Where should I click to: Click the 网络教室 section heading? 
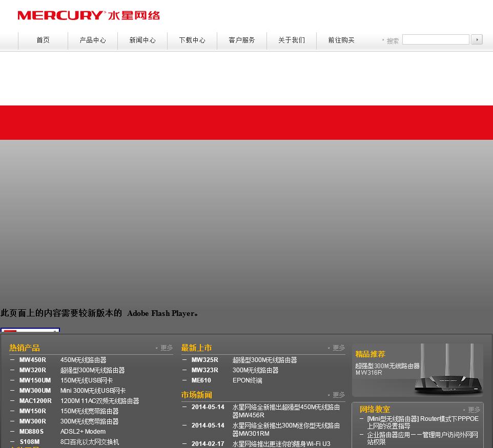(x=375, y=410)
